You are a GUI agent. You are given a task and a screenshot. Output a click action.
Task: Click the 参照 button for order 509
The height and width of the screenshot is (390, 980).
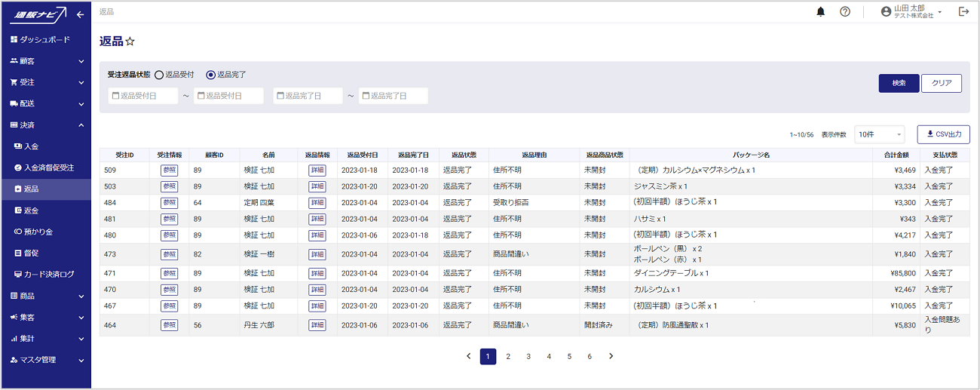click(x=169, y=170)
